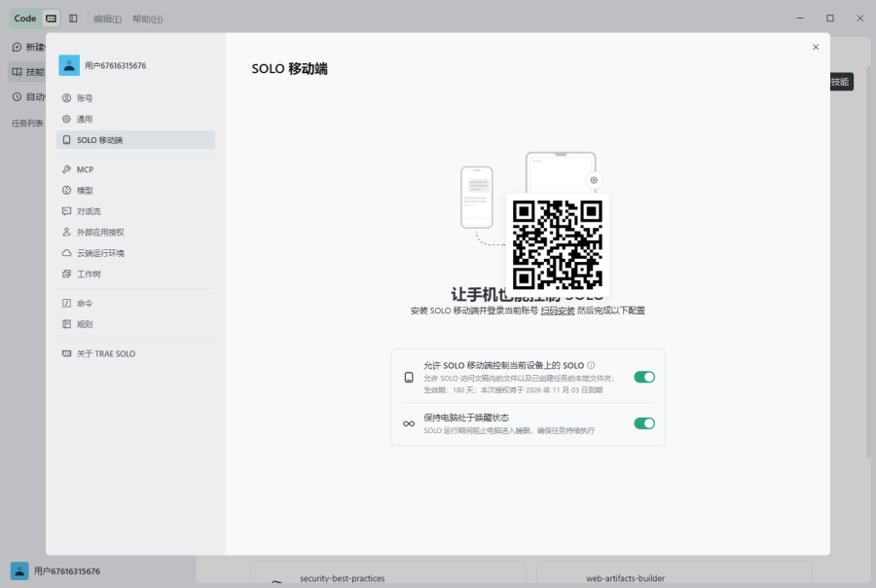Go to 对话流 settings
This screenshot has height=588, width=876.
point(135,211)
